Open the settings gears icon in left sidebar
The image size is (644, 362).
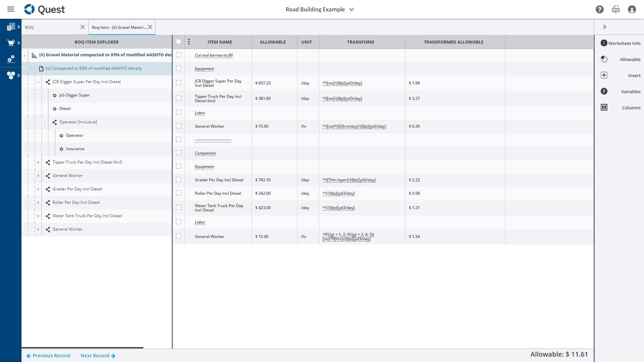11,59
